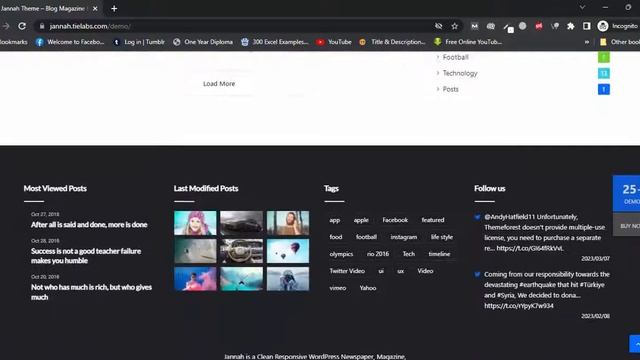Open the hot air balloons thumbnail
Viewport: 640px width, 360px height.
coord(288,251)
